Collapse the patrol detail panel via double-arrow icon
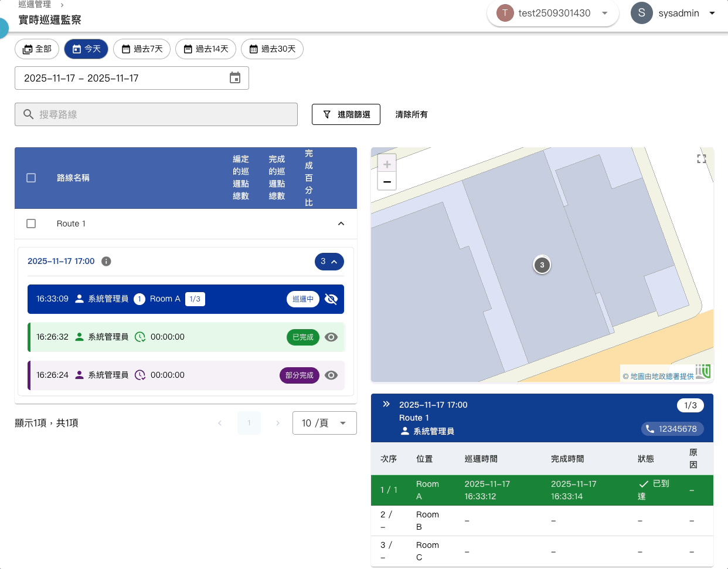The height and width of the screenshot is (569, 728). [386, 404]
